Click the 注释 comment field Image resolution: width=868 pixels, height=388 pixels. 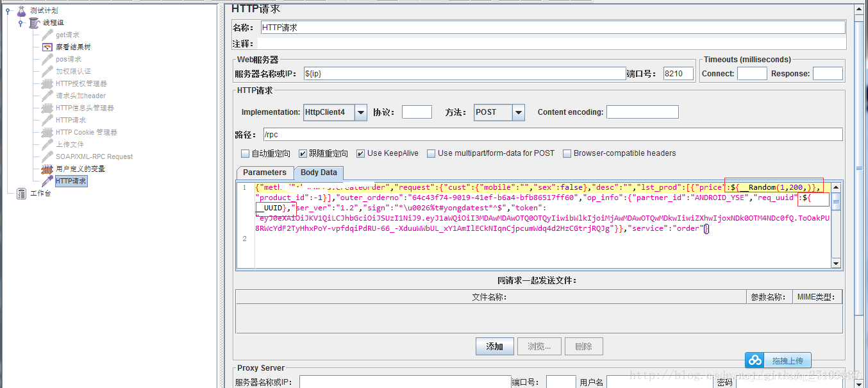click(x=551, y=44)
